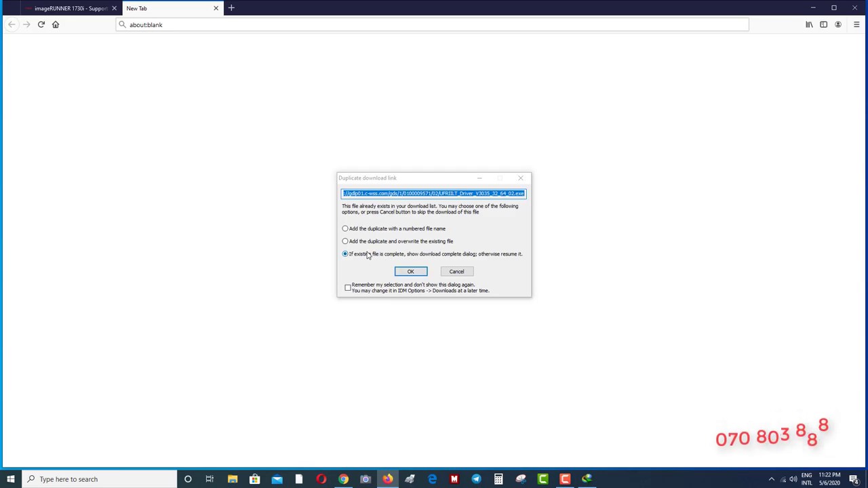868x488 pixels.
Task: Launch Microsoft Store from the taskbar
Action: 255,479
